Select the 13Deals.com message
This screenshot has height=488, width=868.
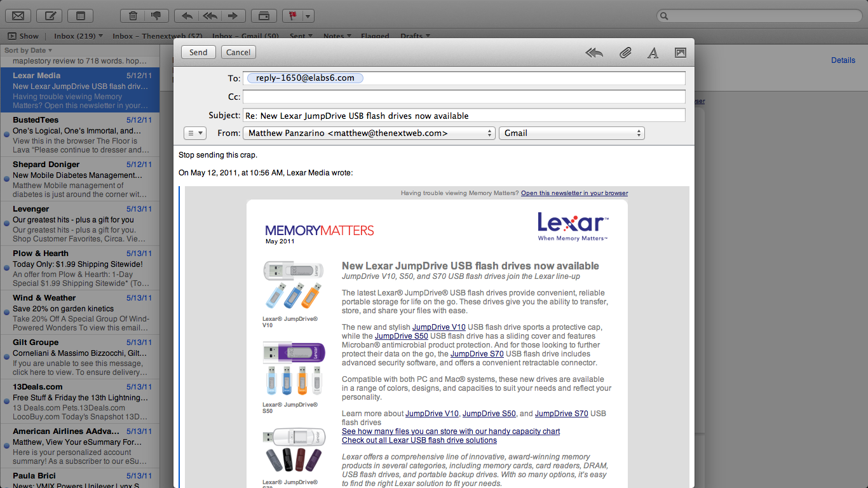(x=80, y=402)
